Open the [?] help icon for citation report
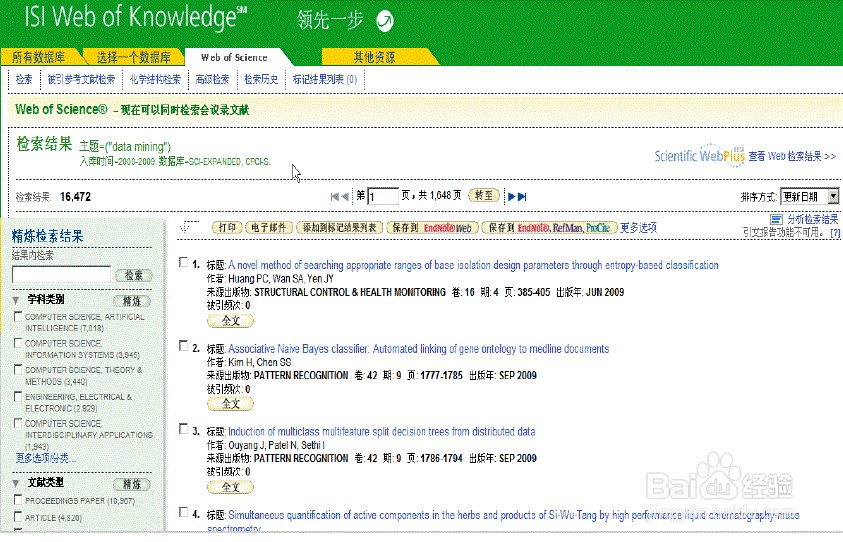843x542 pixels. (835, 232)
